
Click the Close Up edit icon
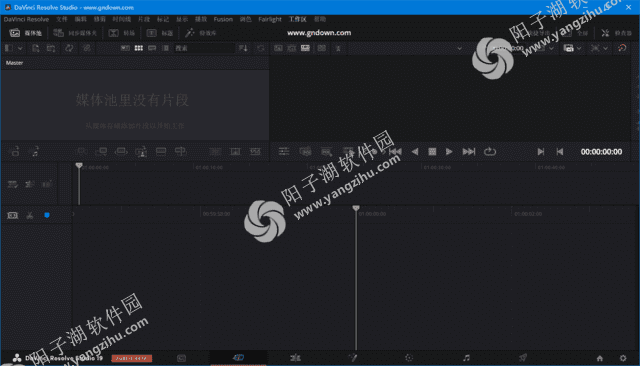[141, 152]
